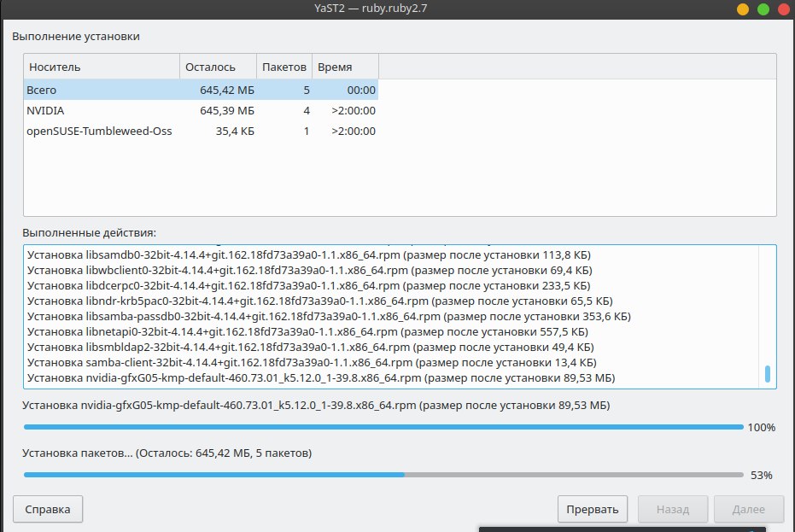Click the Установка пакетов status text
Image resolution: width=795 pixels, height=532 pixels.
pos(167,453)
